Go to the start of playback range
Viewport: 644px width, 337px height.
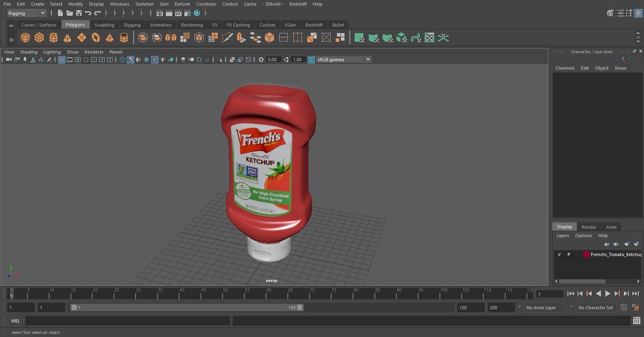pos(570,294)
